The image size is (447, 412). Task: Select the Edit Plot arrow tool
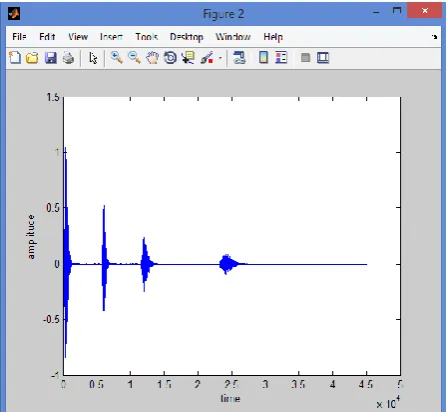[x=93, y=58]
